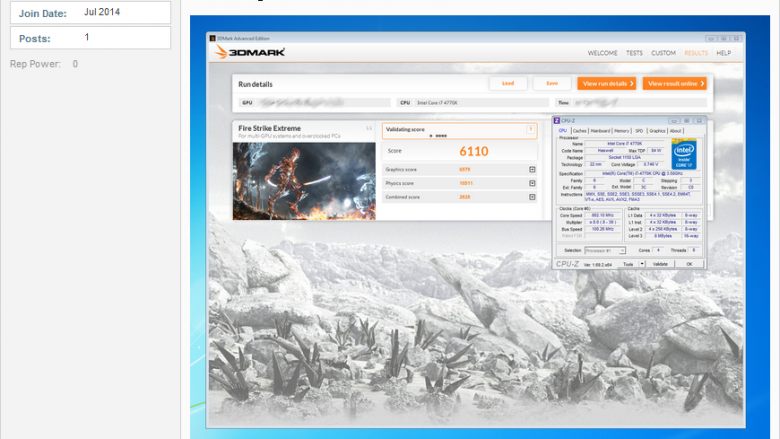Click the CPU field showing Intel Core i7 4770K

pyautogui.click(x=473, y=102)
